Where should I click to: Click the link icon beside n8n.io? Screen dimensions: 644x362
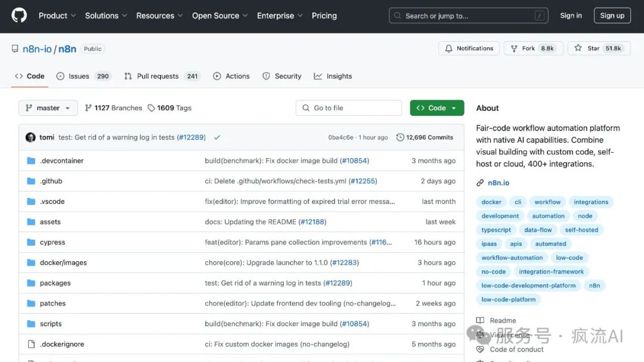pos(479,183)
